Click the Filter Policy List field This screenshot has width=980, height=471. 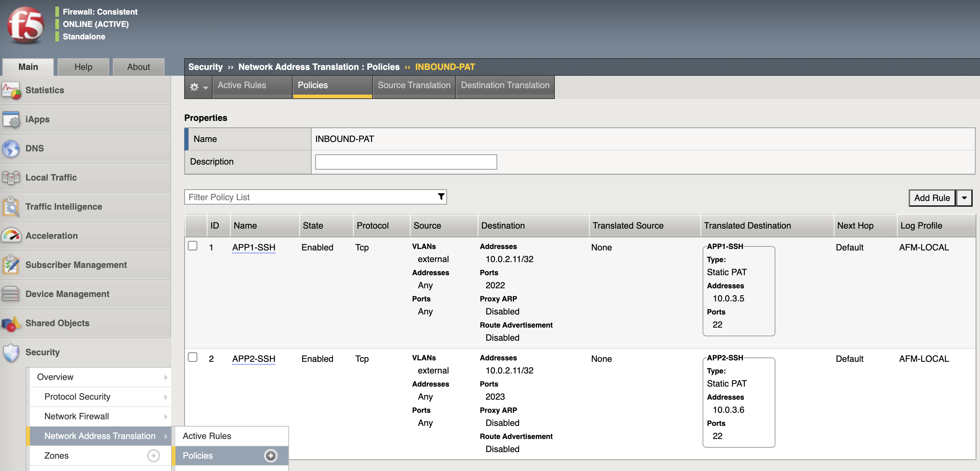(x=315, y=197)
